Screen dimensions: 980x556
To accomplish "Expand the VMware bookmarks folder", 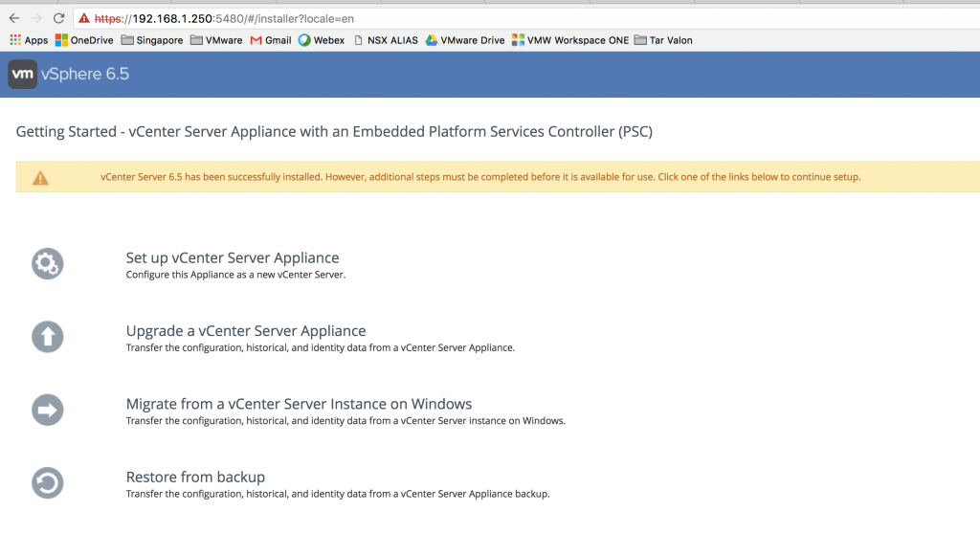I will pos(216,40).
